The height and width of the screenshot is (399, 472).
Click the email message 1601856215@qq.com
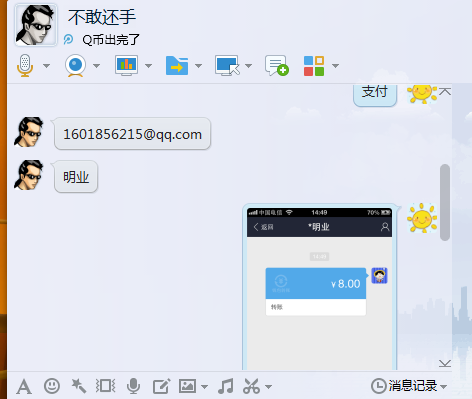(132, 134)
